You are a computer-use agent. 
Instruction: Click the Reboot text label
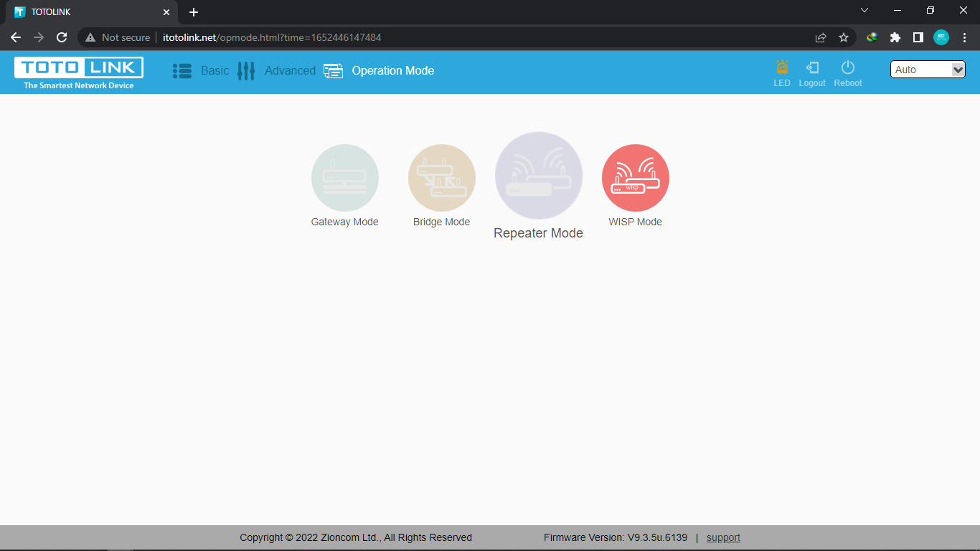tap(848, 83)
